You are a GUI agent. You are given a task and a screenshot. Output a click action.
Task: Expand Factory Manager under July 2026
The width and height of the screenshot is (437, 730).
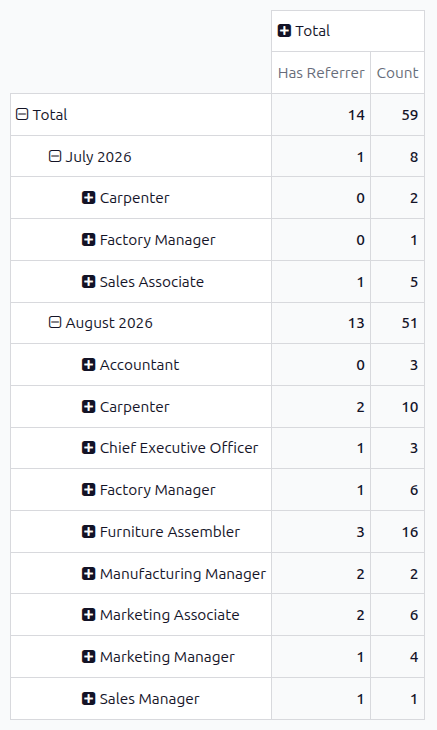click(x=88, y=240)
